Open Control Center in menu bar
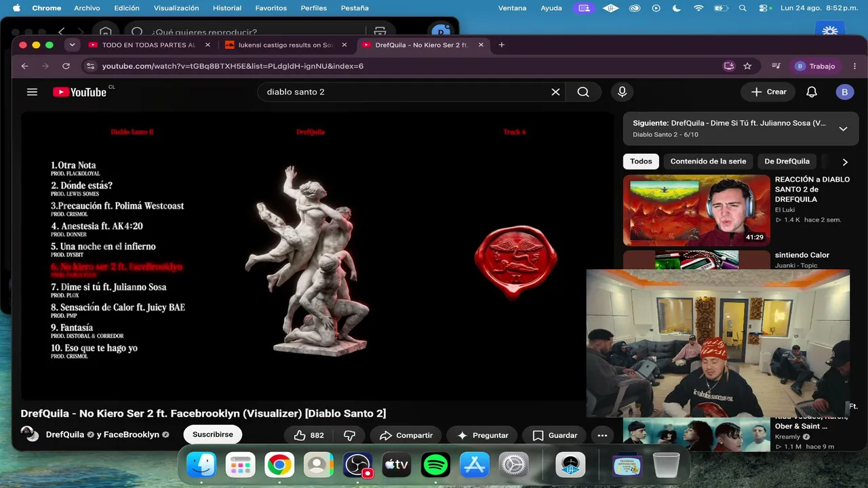This screenshot has width=868, height=488. pos(764,8)
